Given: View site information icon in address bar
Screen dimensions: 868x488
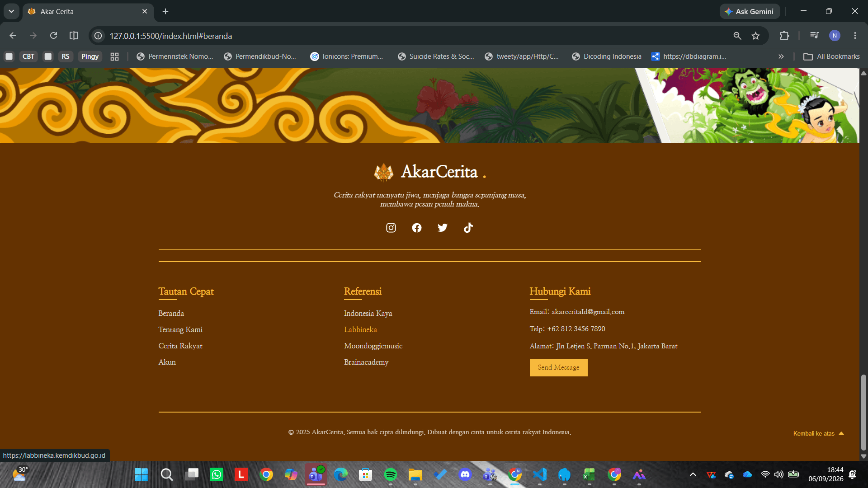Looking at the screenshot, I should tap(98, 36).
